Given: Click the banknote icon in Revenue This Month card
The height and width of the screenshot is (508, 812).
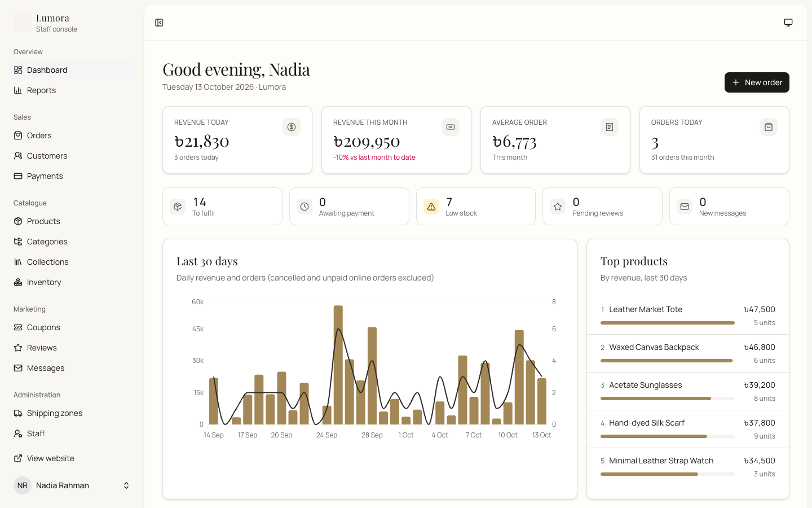Looking at the screenshot, I should (x=451, y=127).
